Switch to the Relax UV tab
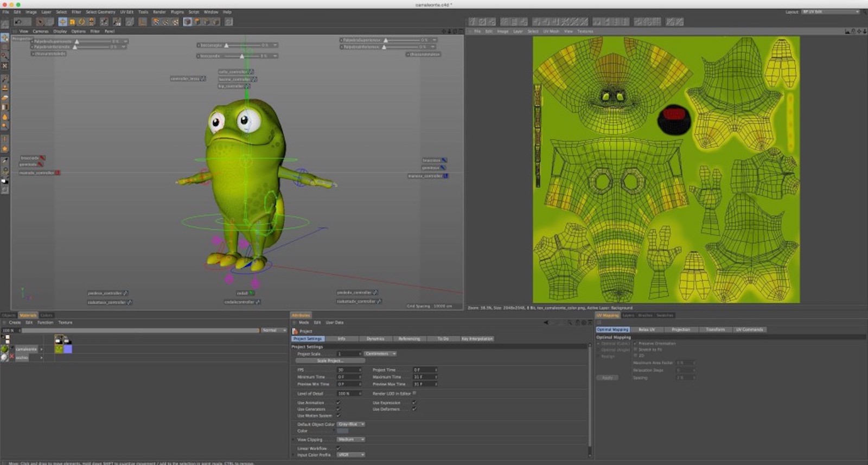Image resolution: width=868 pixels, height=465 pixels. click(x=647, y=329)
